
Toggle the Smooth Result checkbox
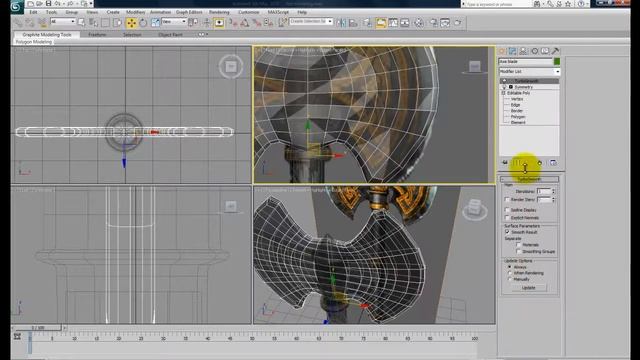pos(507,232)
